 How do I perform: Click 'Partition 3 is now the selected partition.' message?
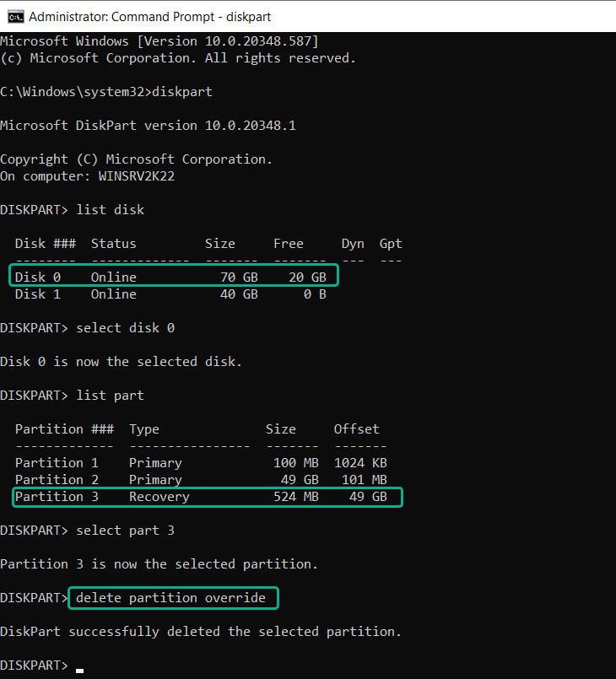(x=159, y=564)
